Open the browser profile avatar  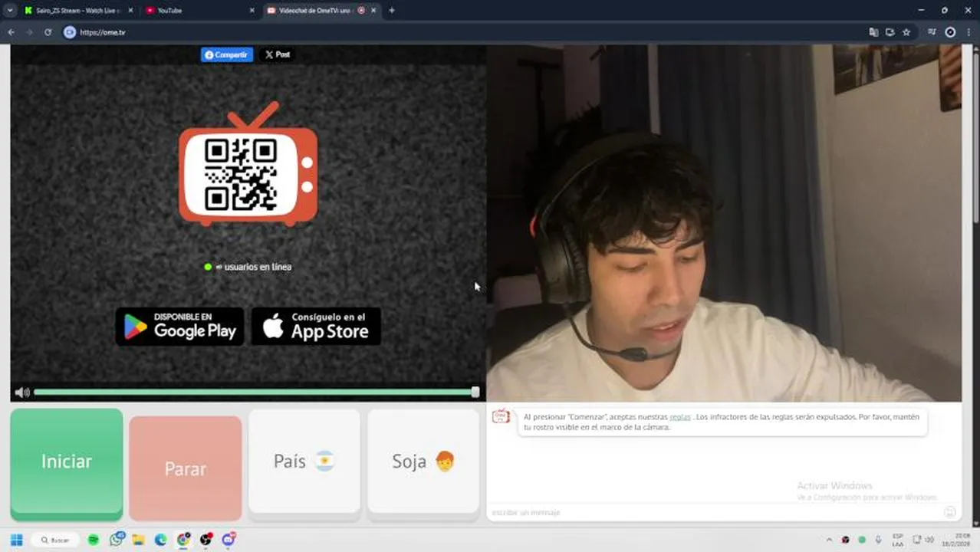[x=950, y=32]
